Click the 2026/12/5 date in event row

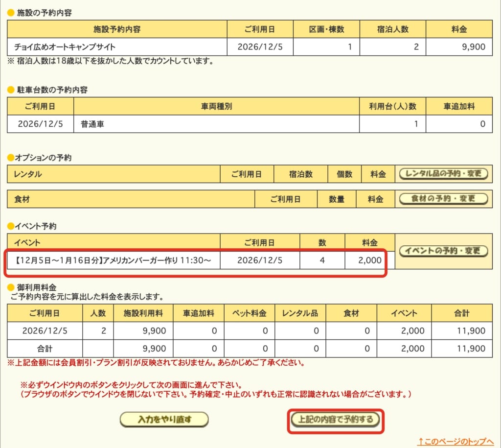260,260
